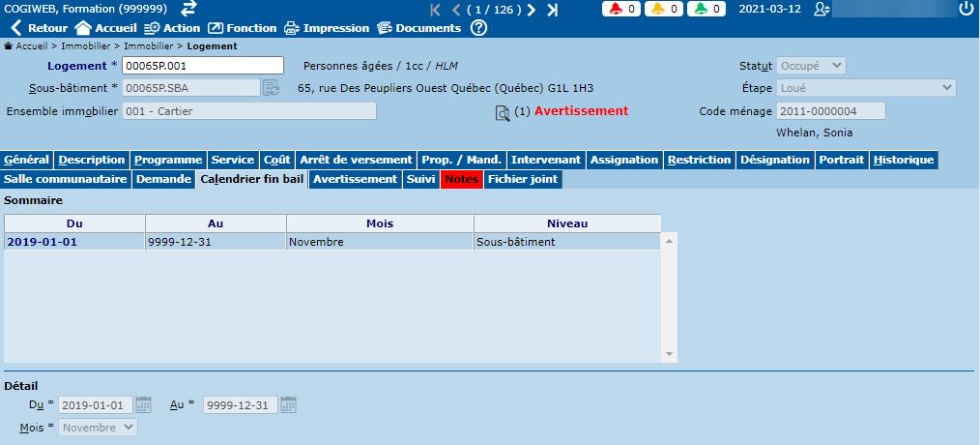This screenshot has height=445, width=980.
Task: Click the switch arrows icon beside Formation
Action: tap(189, 9)
